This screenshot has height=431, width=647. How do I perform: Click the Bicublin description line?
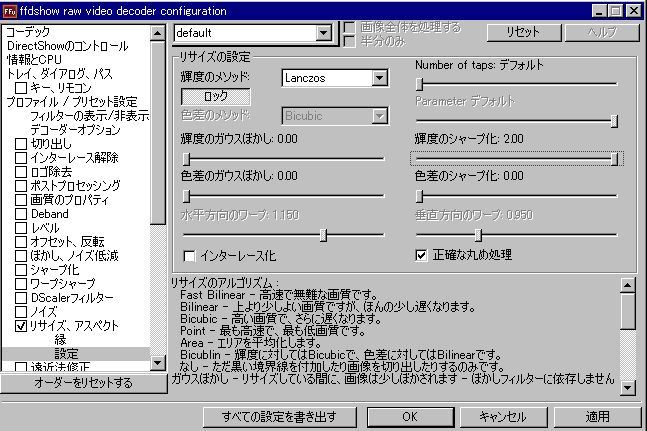click(x=341, y=354)
